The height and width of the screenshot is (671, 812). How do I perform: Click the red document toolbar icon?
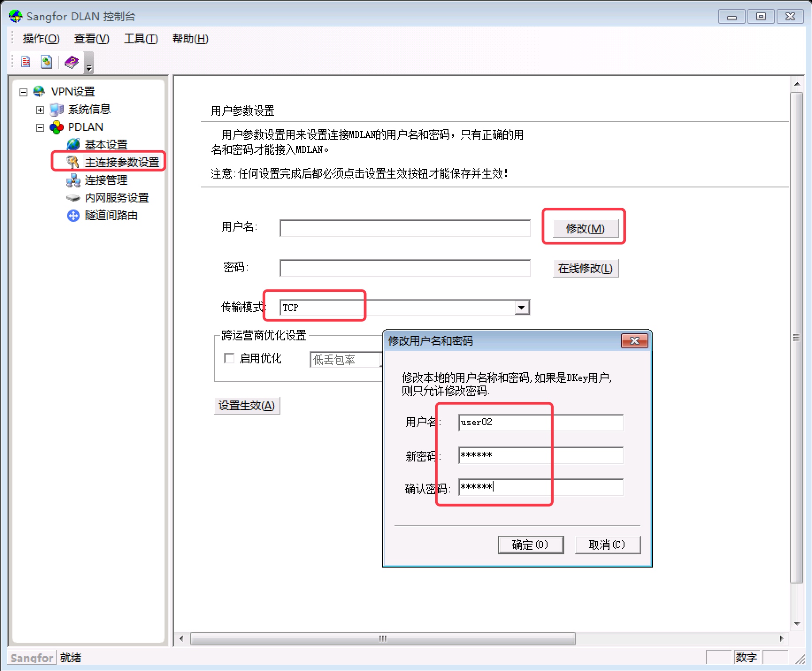(x=26, y=62)
